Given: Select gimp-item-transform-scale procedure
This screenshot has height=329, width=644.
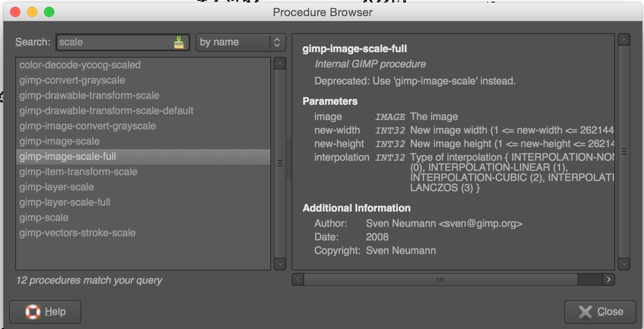Looking at the screenshot, I should [143, 172].
